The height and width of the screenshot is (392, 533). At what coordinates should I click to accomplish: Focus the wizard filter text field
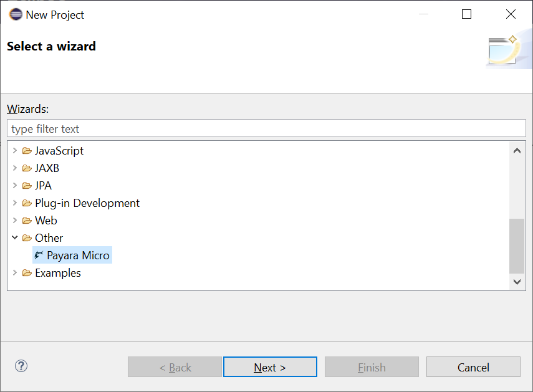[x=266, y=129]
